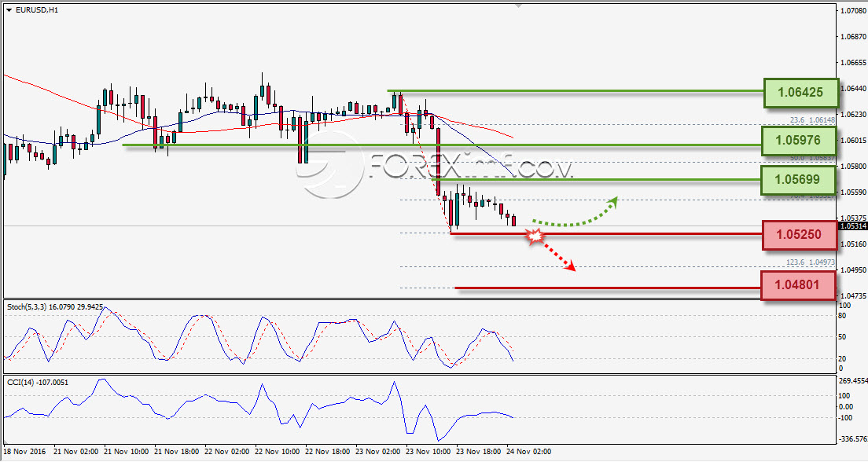Select the chart shift triangle marker at the top
This screenshot has width=868, height=462.
(x=518, y=5)
